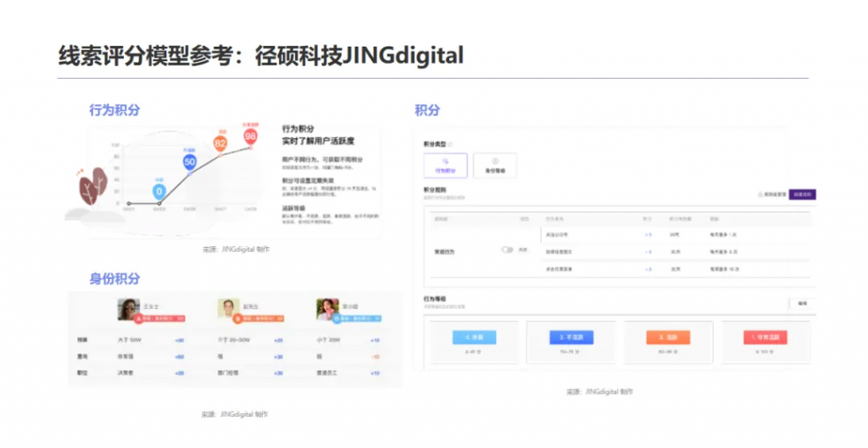Click the red balloon marker showing 98
868x448 pixels.
[x=250, y=136]
